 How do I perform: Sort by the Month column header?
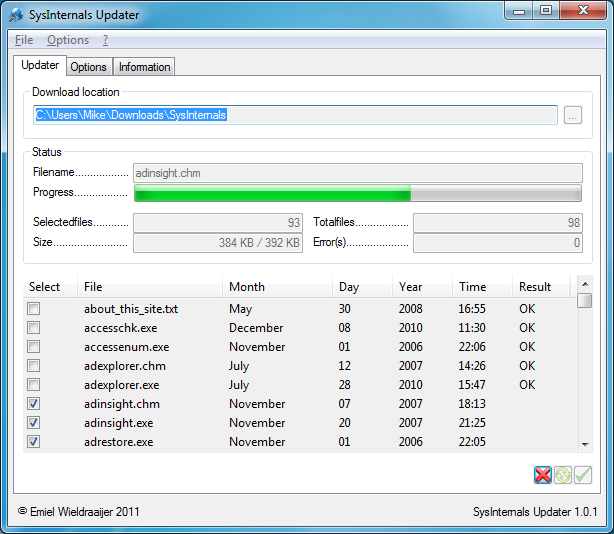coord(277,287)
